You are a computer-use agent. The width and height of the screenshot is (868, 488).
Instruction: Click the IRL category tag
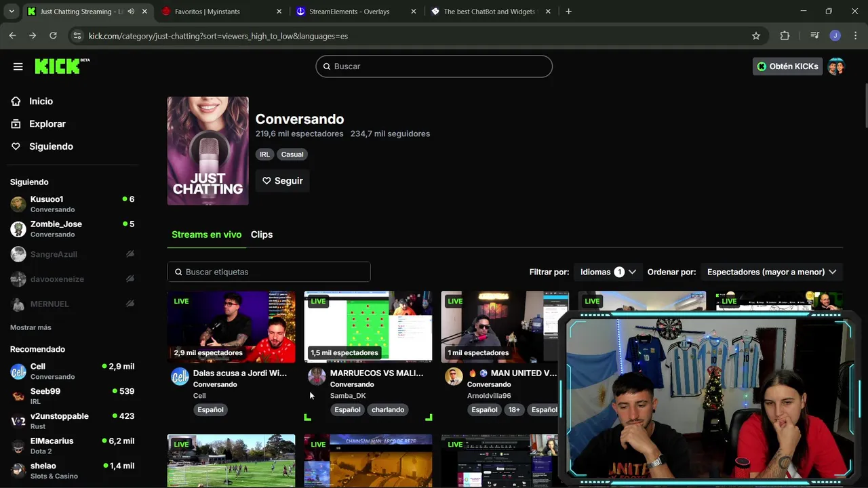point(264,155)
